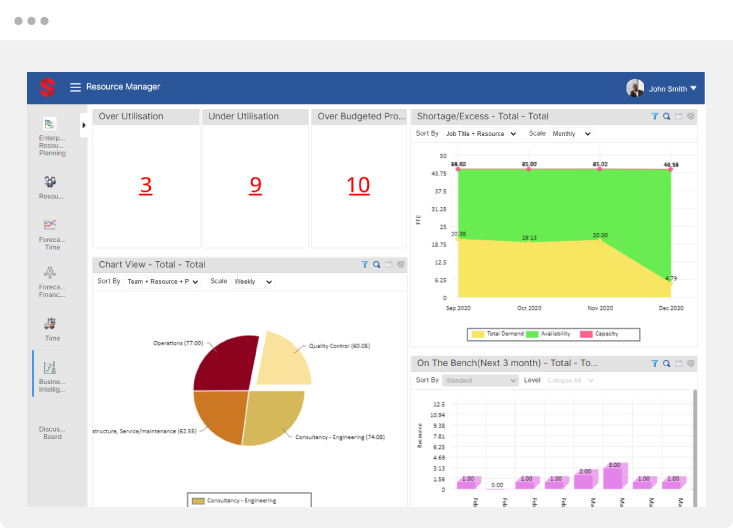Click search icon on Chart View panel
The width and height of the screenshot is (733, 528).
point(377,265)
